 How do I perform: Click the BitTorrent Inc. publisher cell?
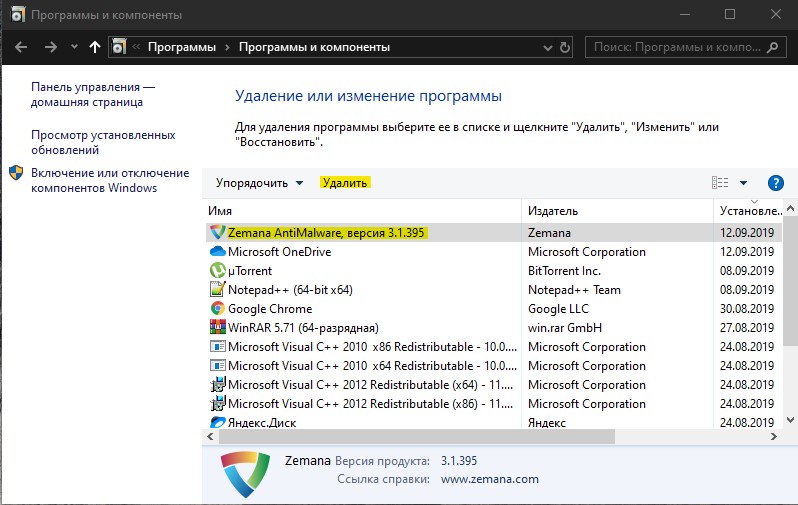(564, 271)
